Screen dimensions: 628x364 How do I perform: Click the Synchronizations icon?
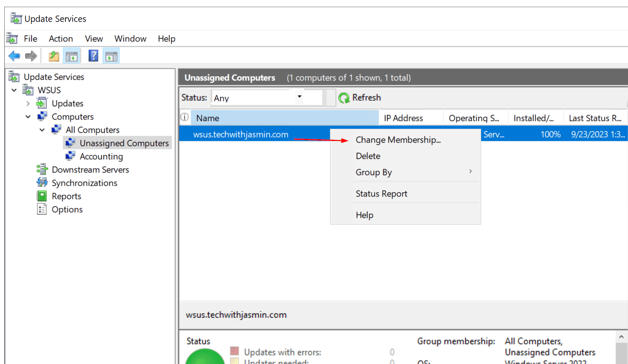pos(42,183)
